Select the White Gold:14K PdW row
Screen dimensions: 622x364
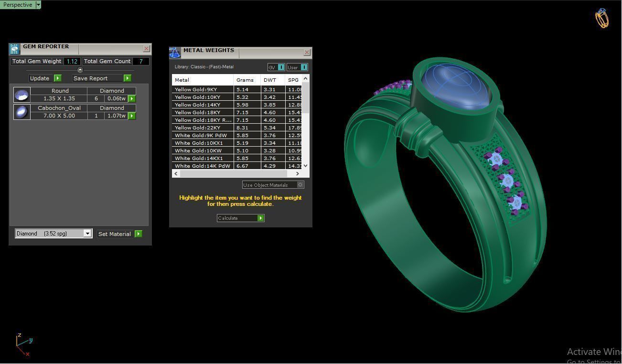point(237,166)
